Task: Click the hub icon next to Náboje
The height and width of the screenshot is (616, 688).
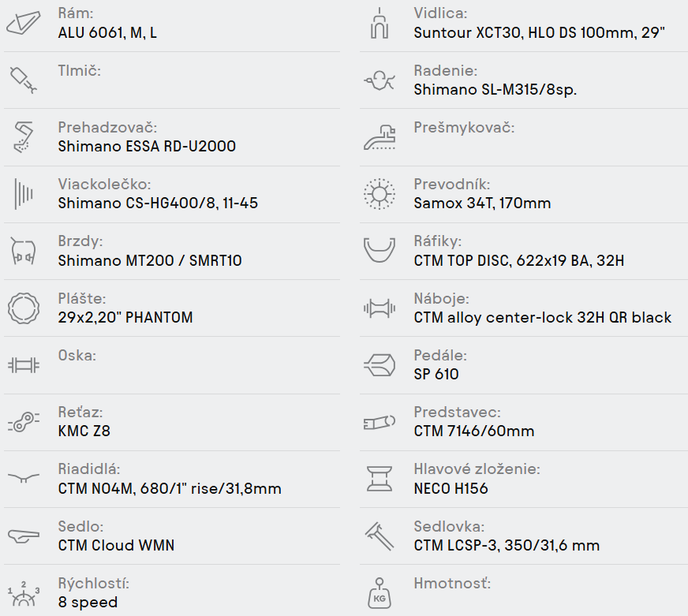Action: 380,308
